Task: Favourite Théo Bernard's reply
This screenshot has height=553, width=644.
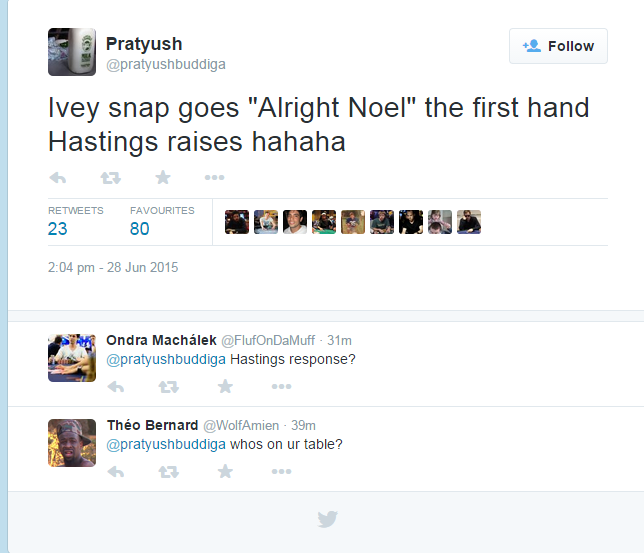Action: [225, 471]
